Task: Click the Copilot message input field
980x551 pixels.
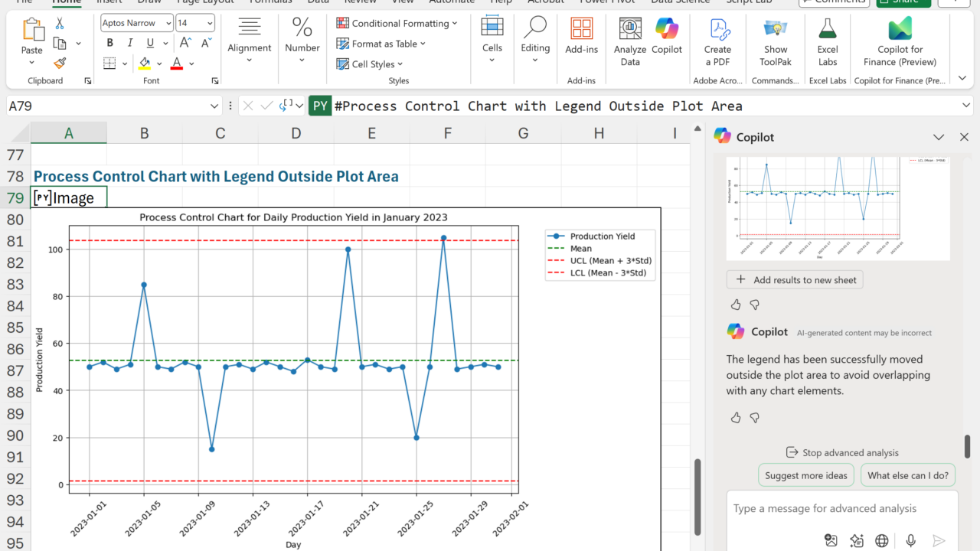Action: (x=835, y=508)
